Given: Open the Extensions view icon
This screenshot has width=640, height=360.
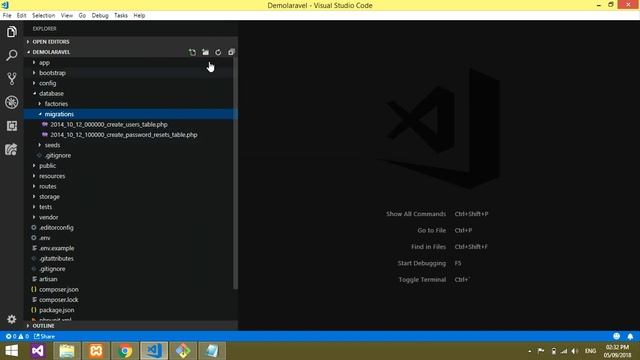Looking at the screenshot, I should pyautogui.click(x=11, y=126).
